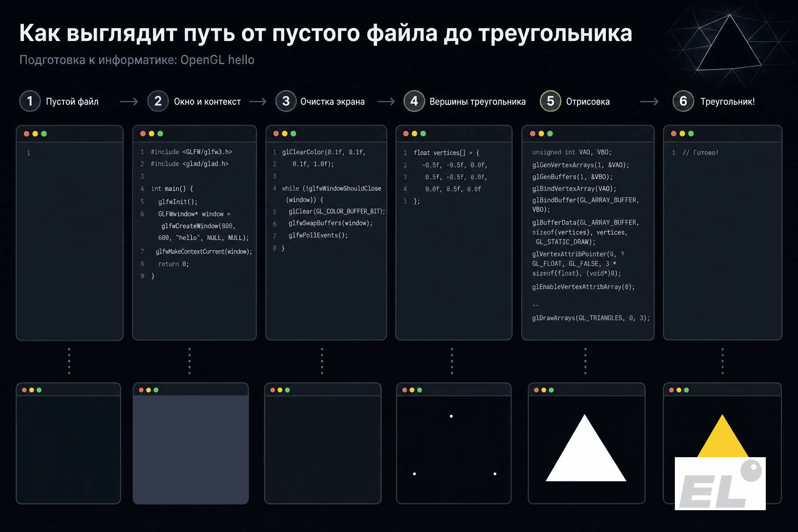Click the red dot of the '// Готово!' code window

(x=674, y=134)
